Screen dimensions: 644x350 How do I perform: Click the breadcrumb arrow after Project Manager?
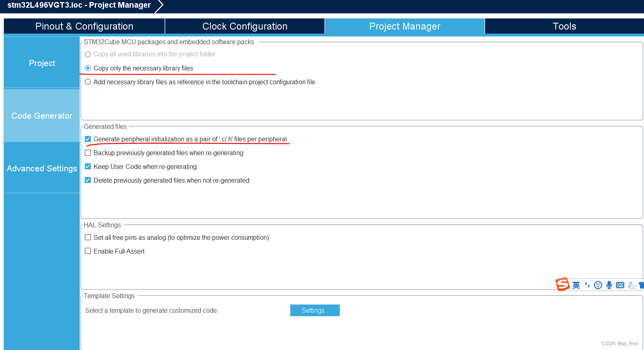(x=159, y=6)
